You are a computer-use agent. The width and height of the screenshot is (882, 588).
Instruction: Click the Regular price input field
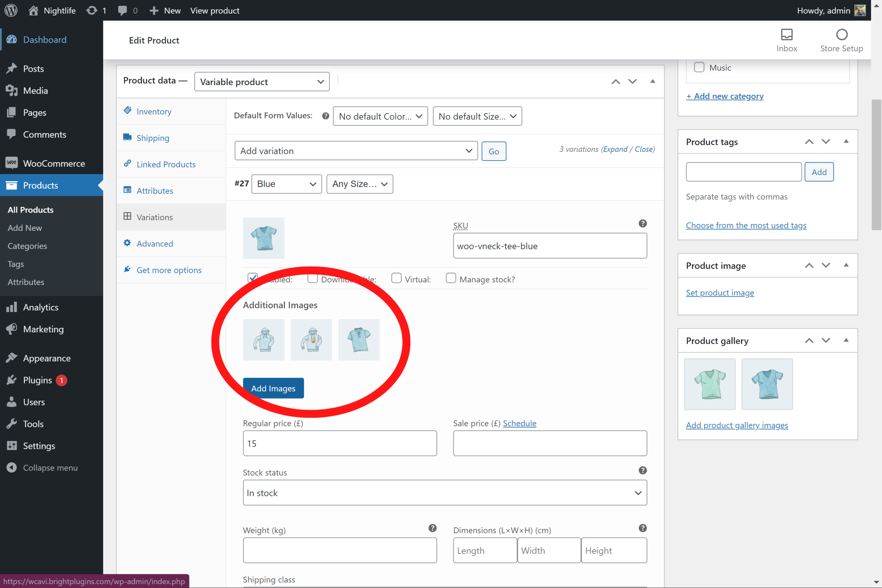click(339, 443)
